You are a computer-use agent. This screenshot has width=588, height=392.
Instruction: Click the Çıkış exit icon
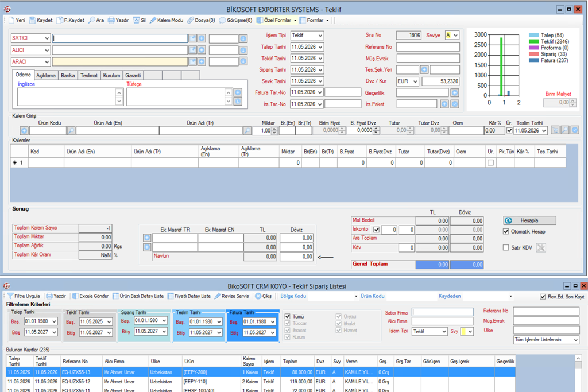tap(258, 296)
